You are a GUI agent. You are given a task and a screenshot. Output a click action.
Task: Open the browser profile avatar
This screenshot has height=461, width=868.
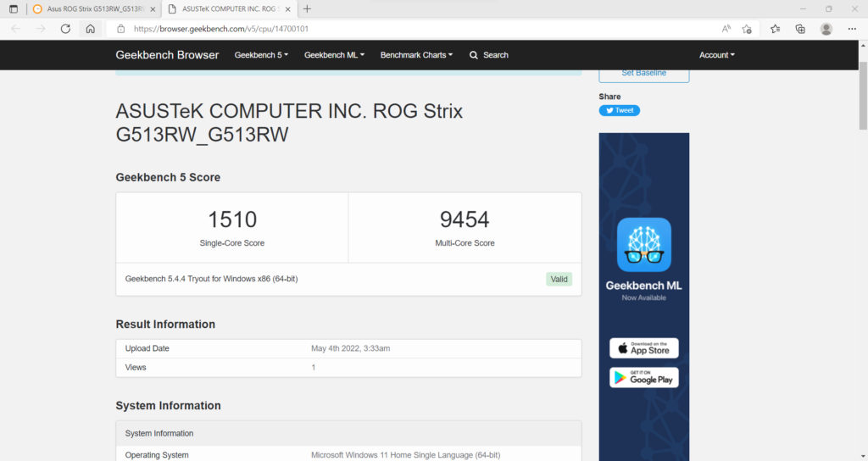(x=826, y=29)
